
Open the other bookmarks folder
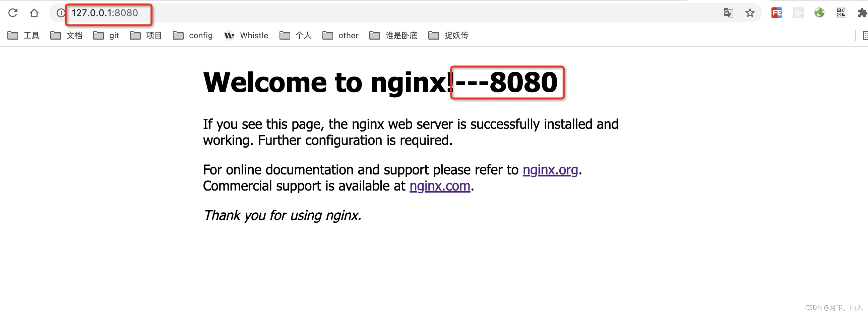(340, 36)
